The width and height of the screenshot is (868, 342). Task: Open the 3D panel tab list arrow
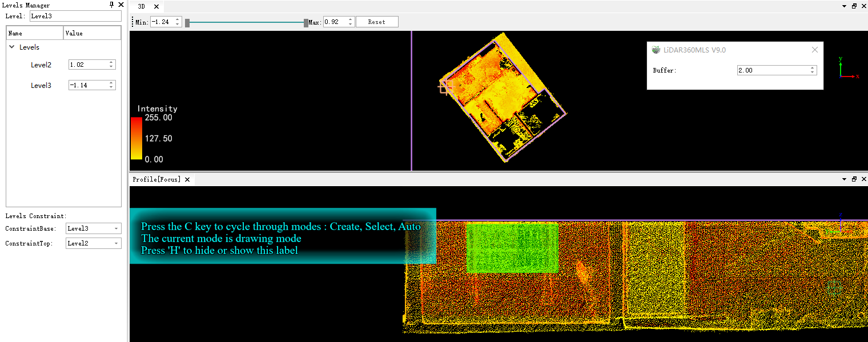pyautogui.click(x=845, y=6)
